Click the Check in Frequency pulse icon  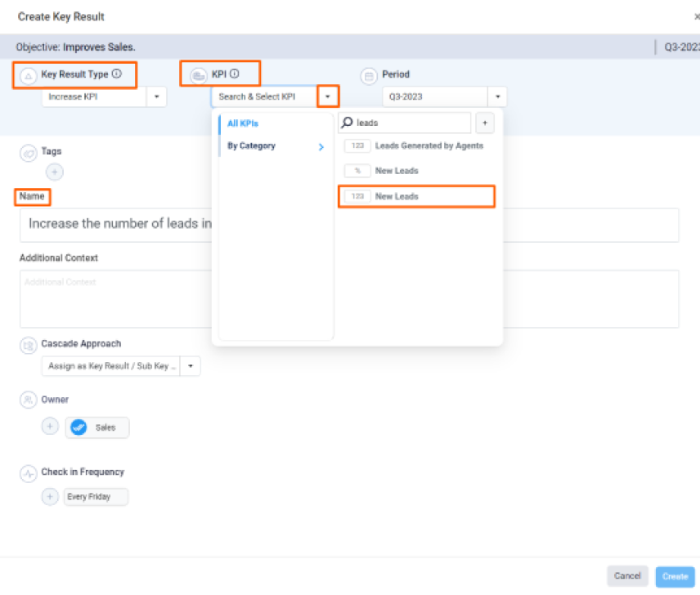click(28, 473)
